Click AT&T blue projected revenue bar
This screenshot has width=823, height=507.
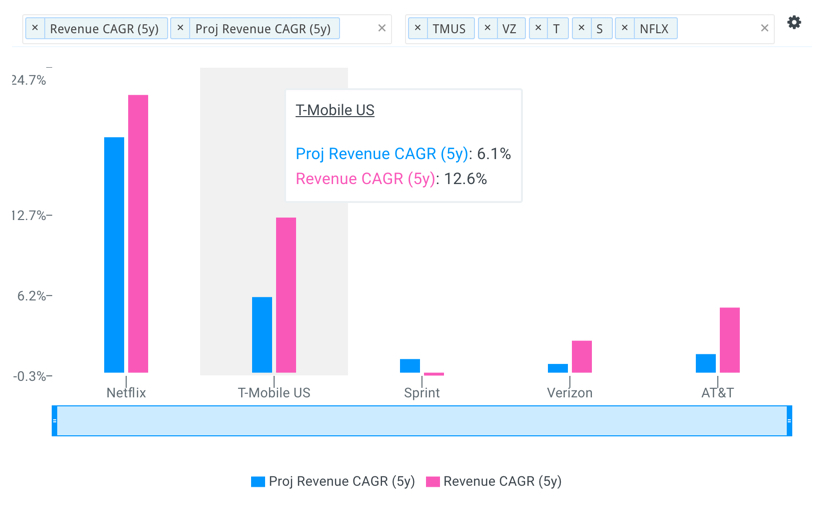pos(706,364)
